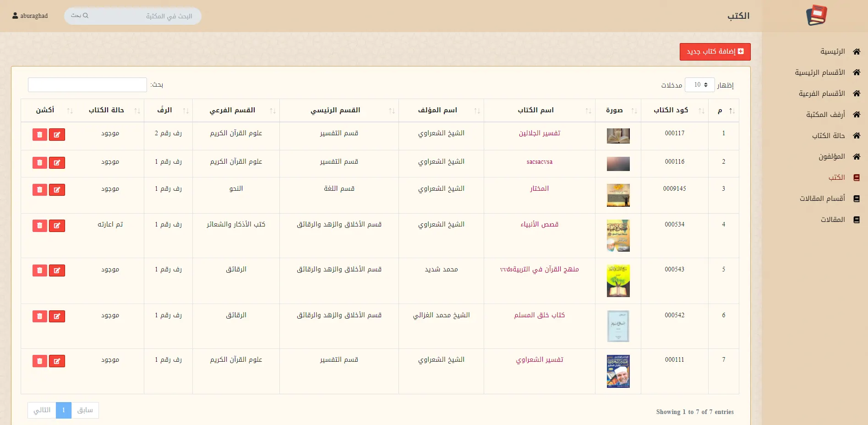This screenshot has width=868, height=425.
Task: Open الأقسام الرئيسية in the sidebar
Action: click(x=819, y=72)
